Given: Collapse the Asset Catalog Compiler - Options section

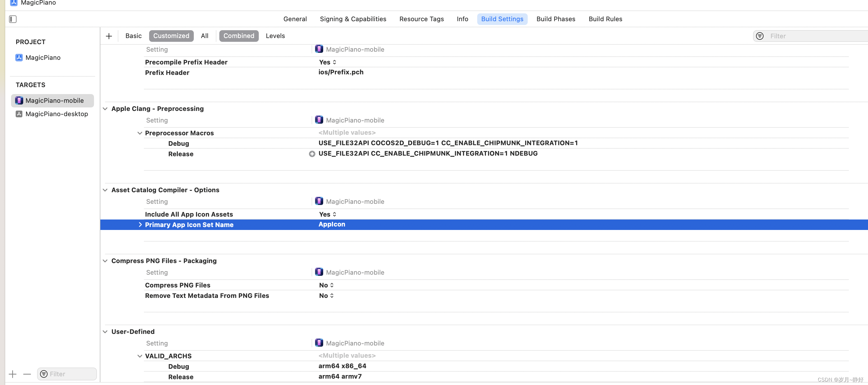Looking at the screenshot, I should (x=105, y=190).
